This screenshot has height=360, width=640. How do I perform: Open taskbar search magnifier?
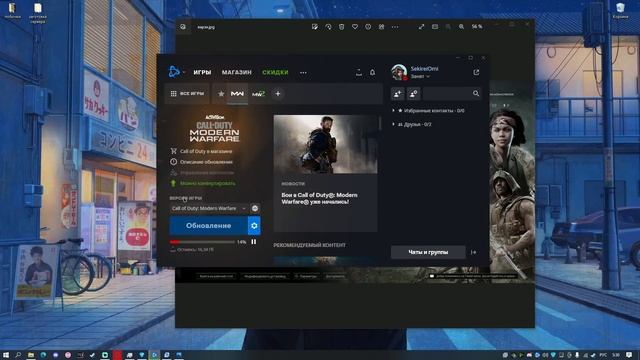click(18, 355)
